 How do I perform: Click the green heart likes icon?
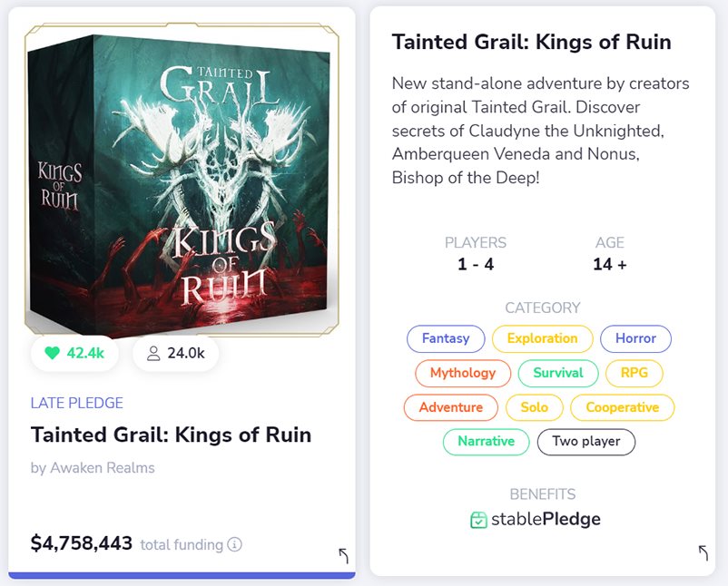point(52,353)
